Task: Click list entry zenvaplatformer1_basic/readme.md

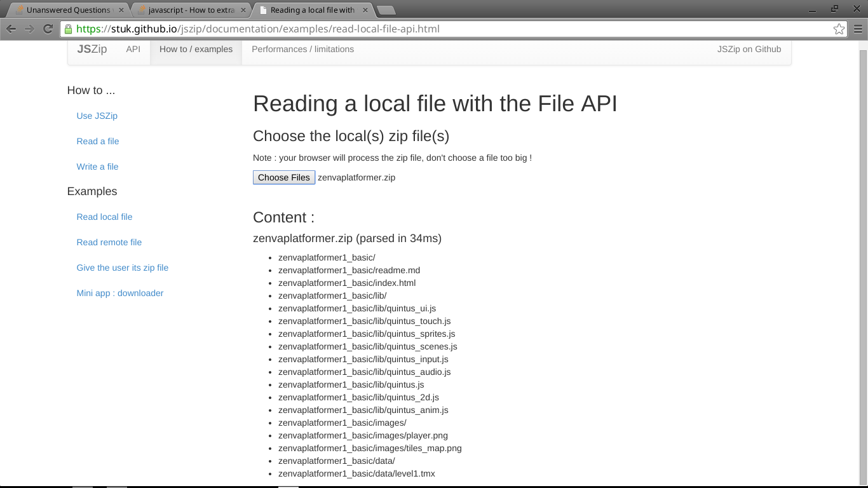Action: 349,270
